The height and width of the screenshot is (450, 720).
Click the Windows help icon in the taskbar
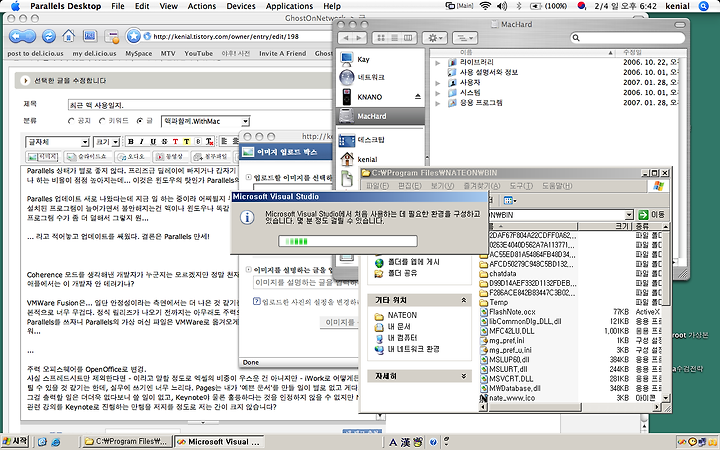(433, 442)
